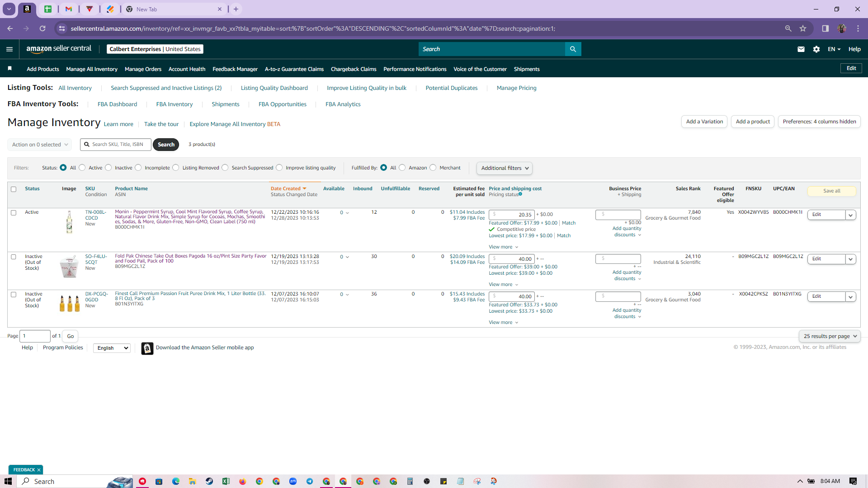Viewport: 868px width, 488px height.
Task: Expand View more for the Monin row
Action: tap(504, 247)
